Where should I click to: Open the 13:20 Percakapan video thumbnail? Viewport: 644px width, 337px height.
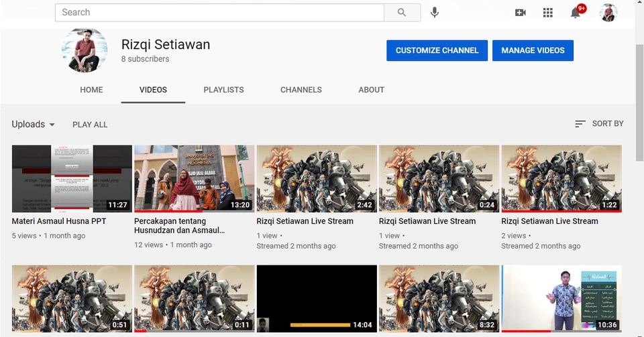(195, 178)
